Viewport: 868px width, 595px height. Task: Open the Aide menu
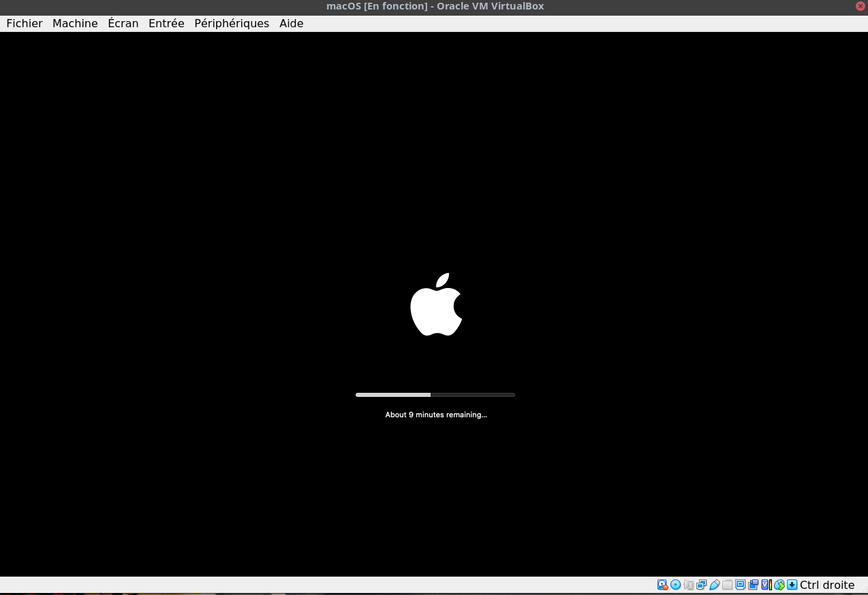[291, 23]
